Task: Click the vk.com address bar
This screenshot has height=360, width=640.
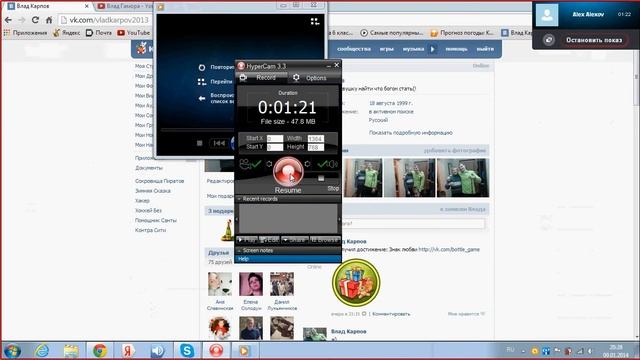Action: [106, 20]
